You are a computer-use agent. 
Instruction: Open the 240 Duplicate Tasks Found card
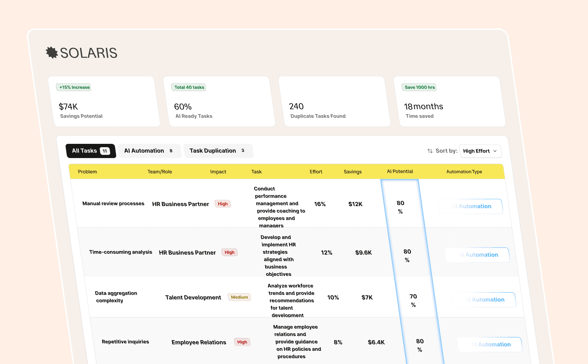coord(335,102)
